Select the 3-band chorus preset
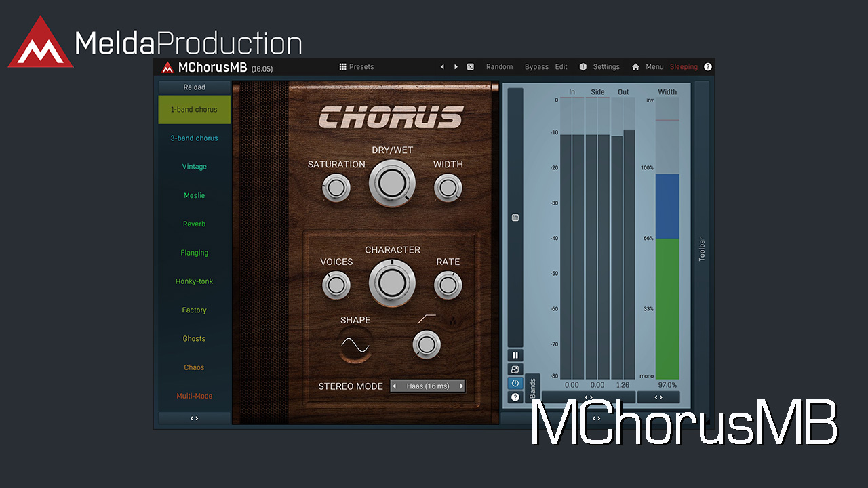This screenshot has width=868, height=488. coord(195,138)
